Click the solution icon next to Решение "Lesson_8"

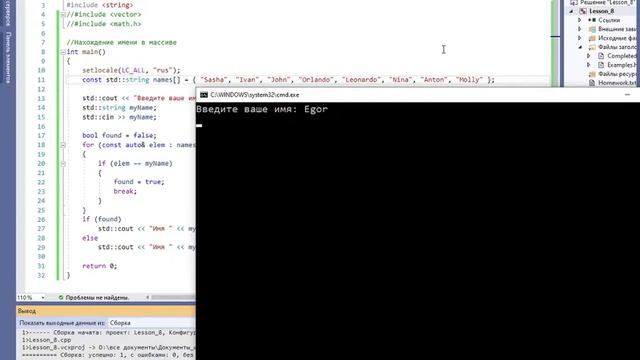pyautogui.click(x=573, y=2)
